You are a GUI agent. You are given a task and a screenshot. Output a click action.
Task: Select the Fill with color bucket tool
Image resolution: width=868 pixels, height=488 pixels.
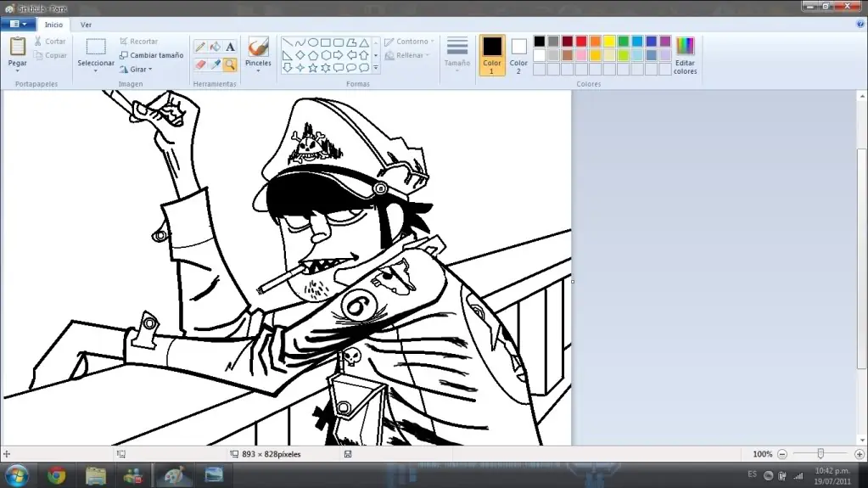(x=216, y=47)
